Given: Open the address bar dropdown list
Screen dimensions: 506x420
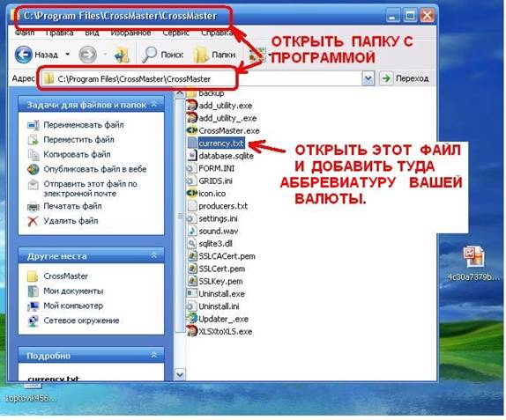Looking at the screenshot, I should [368, 78].
